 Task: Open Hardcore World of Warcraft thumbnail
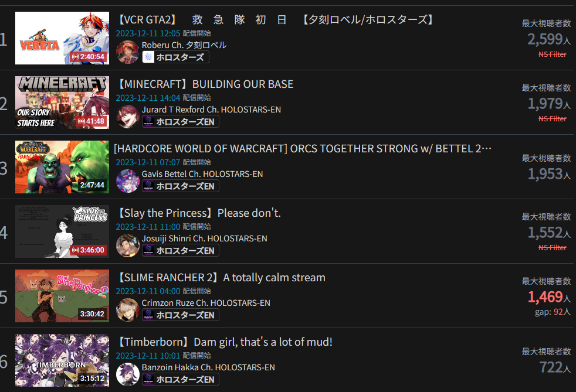click(62, 167)
